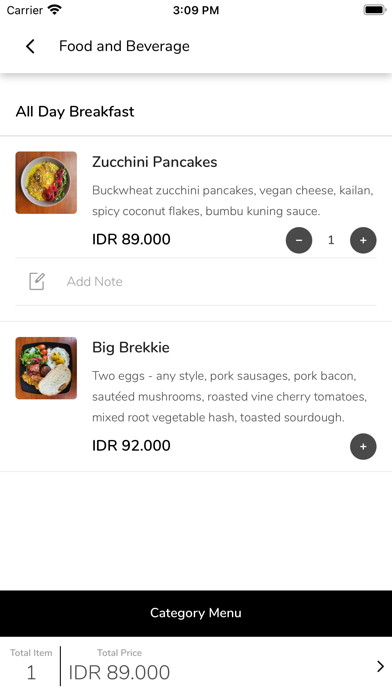Image resolution: width=392 pixels, height=696 pixels.
Task: Select the Big Brekkie title
Action: pyautogui.click(x=131, y=347)
